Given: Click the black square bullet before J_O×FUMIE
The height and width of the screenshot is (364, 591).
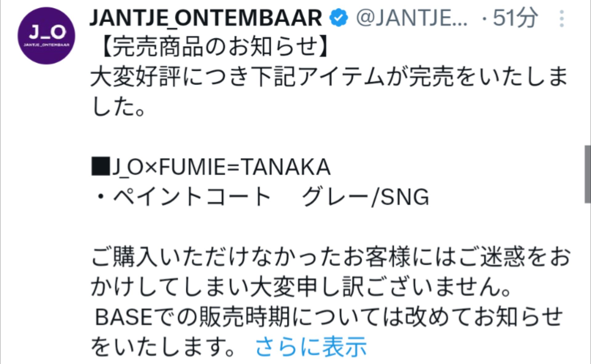Looking at the screenshot, I should click(100, 166).
